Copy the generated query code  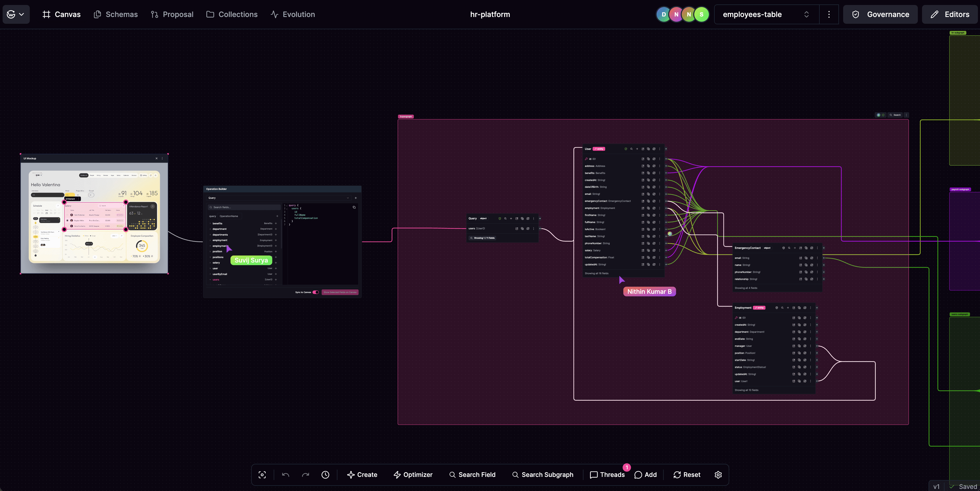tap(354, 207)
